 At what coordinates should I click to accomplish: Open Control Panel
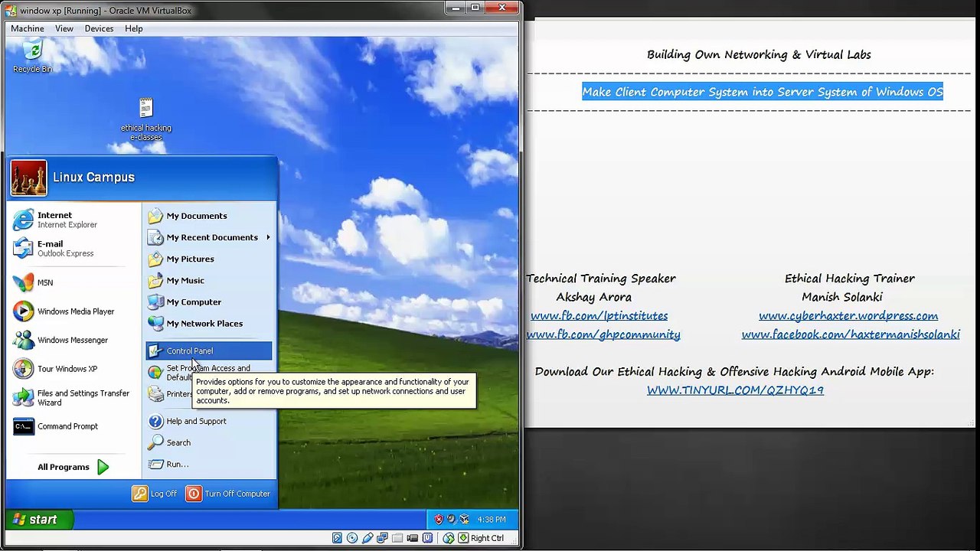pos(208,350)
